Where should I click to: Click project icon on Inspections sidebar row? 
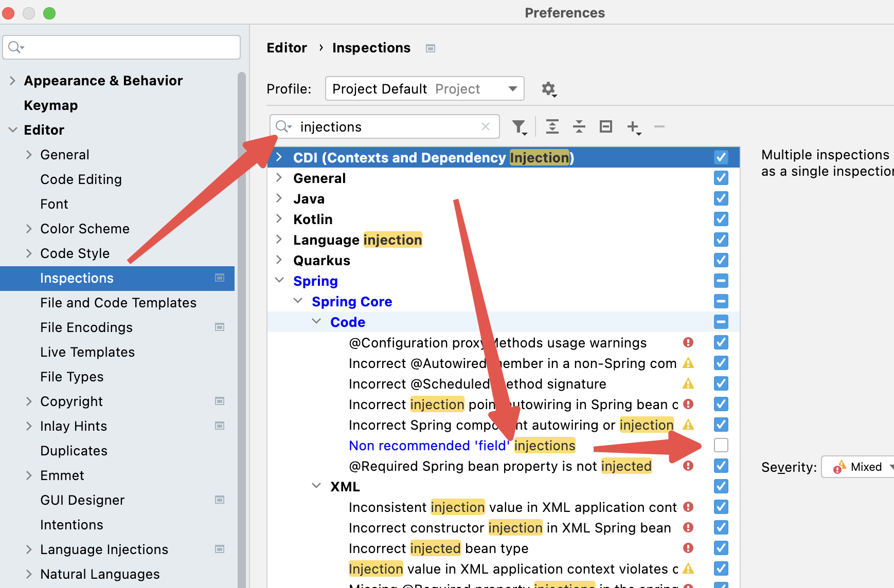[220, 278]
